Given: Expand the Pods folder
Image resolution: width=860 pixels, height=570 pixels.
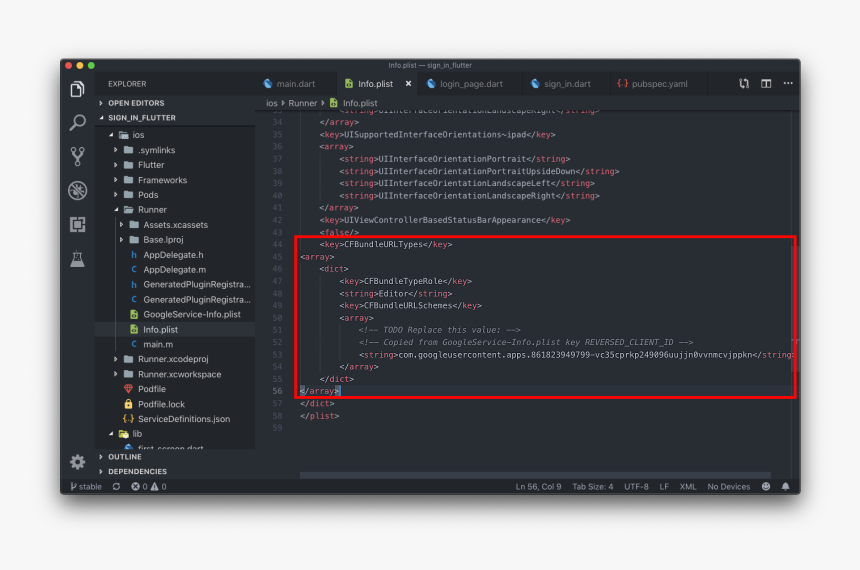Looking at the screenshot, I should tap(176, 195).
